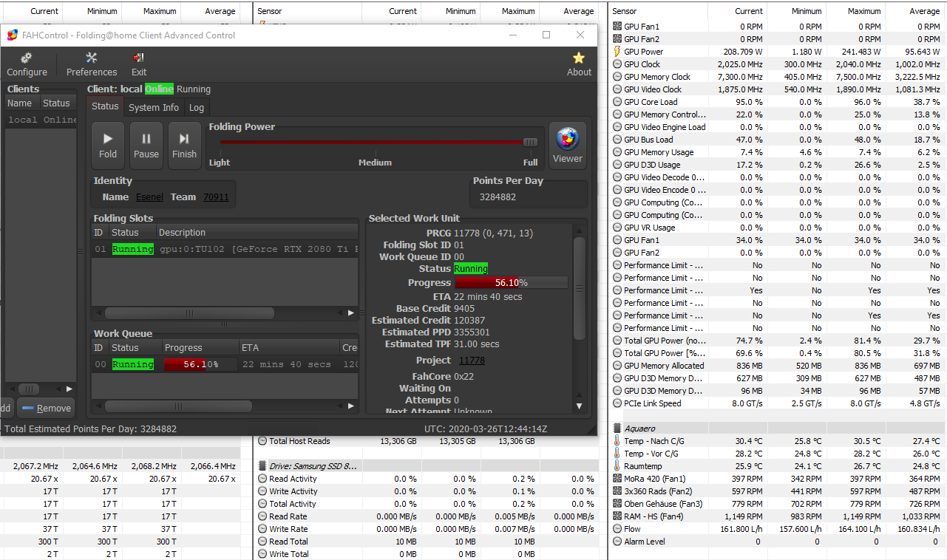This screenshot has width=947, height=560.
Task: Select the GPU Video Engine Load row
Action: coord(778,127)
